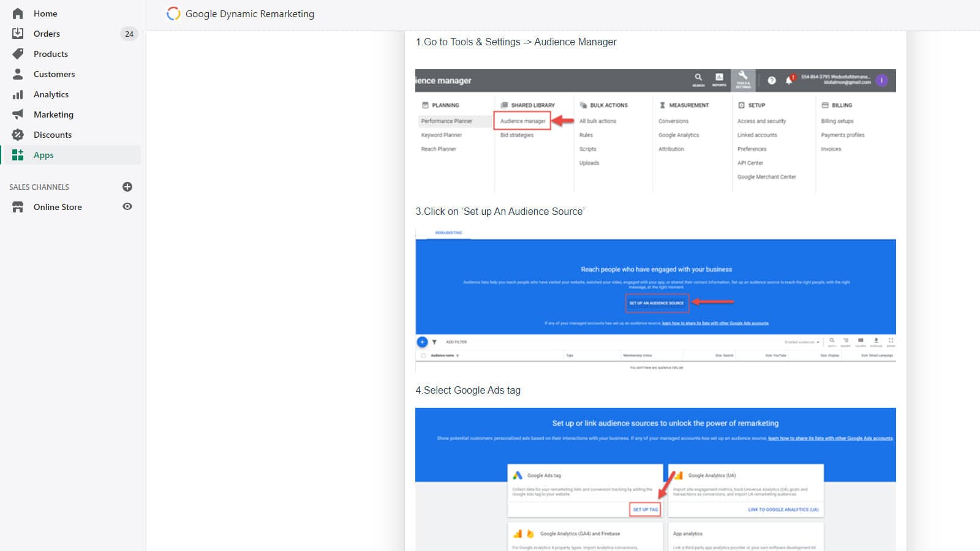Click the Audience name sort arrow

click(456, 355)
